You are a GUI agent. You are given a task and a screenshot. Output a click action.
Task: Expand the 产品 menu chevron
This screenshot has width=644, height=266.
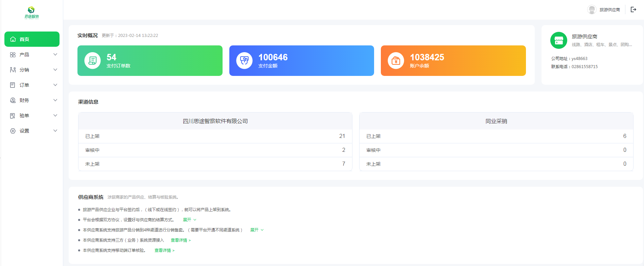coord(55,55)
